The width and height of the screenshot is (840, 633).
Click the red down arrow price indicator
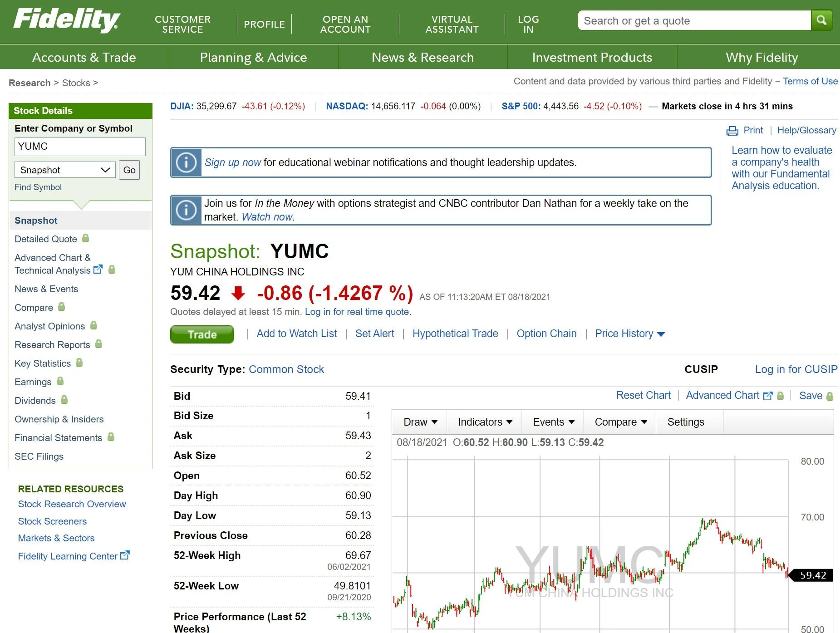coord(238,294)
